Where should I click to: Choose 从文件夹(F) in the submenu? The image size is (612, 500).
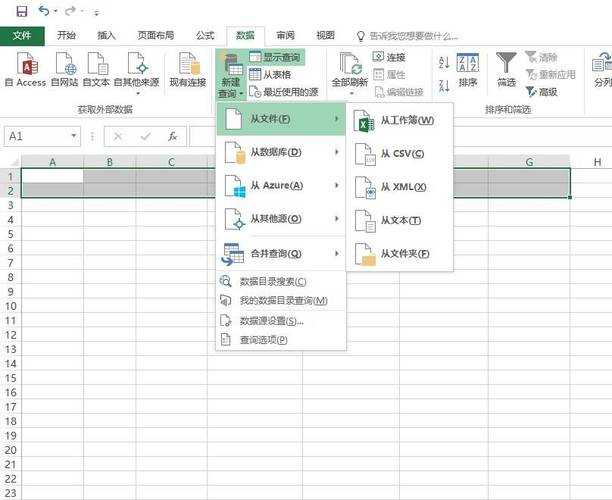tap(400, 254)
